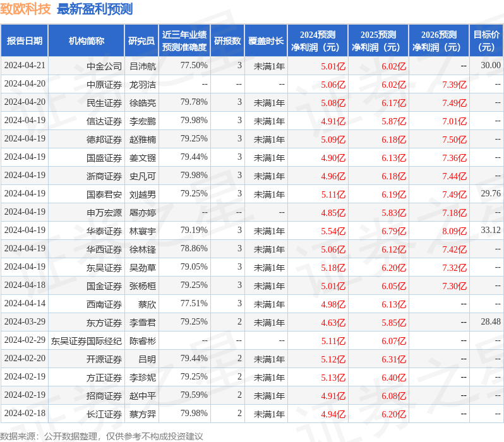Click the 致欧科技 title text

[25, 9]
